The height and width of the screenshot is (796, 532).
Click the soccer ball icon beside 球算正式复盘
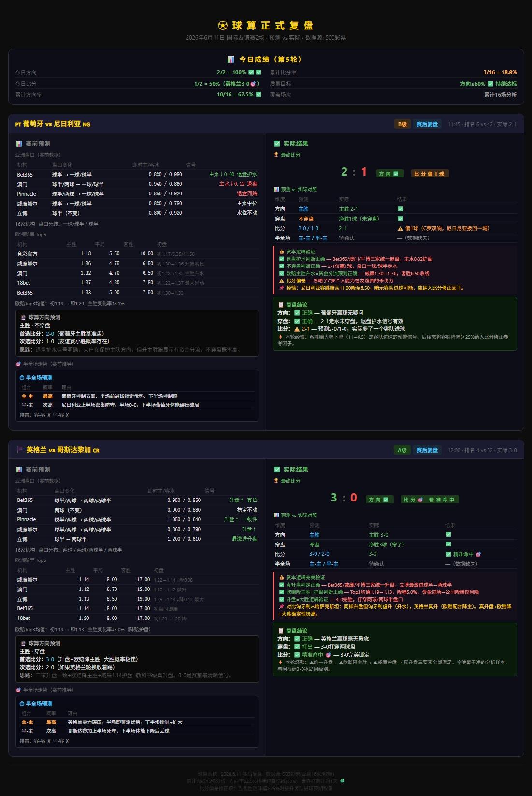point(223,25)
